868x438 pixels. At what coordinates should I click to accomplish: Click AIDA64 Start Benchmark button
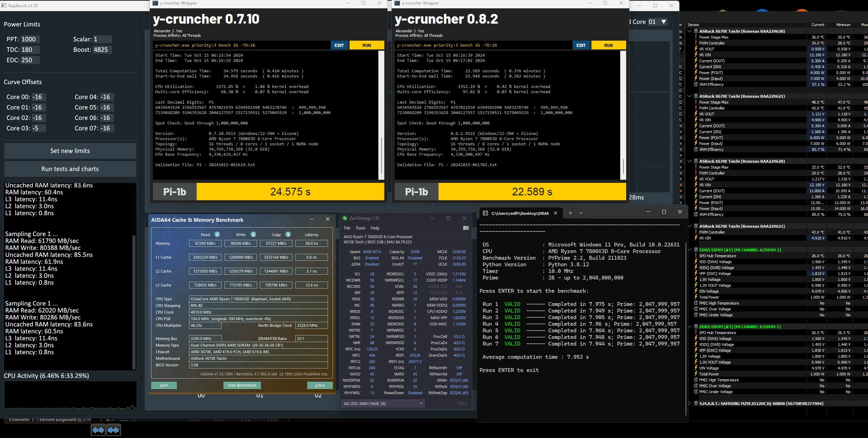[x=242, y=385]
